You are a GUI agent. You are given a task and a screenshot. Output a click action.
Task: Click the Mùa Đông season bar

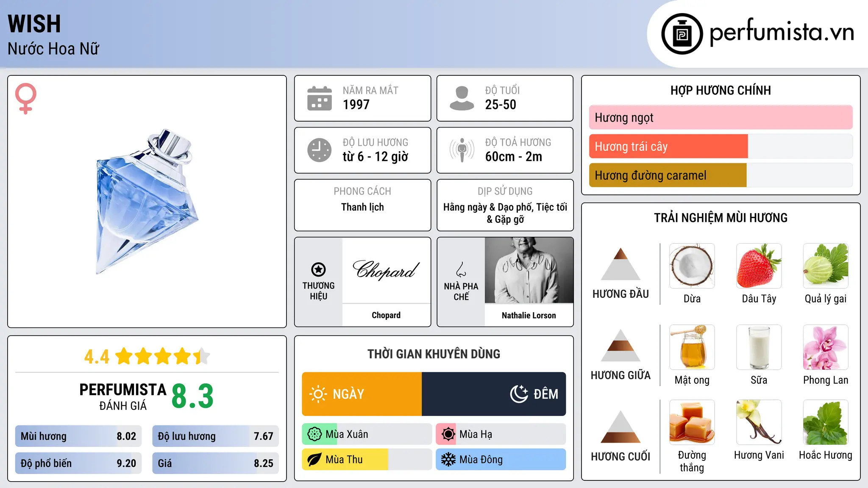501,460
